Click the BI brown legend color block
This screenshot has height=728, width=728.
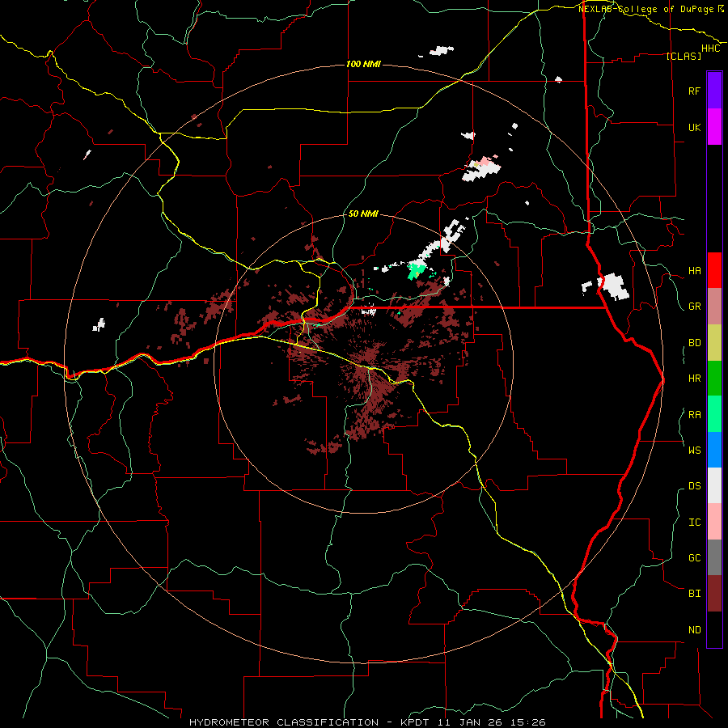pos(714,594)
